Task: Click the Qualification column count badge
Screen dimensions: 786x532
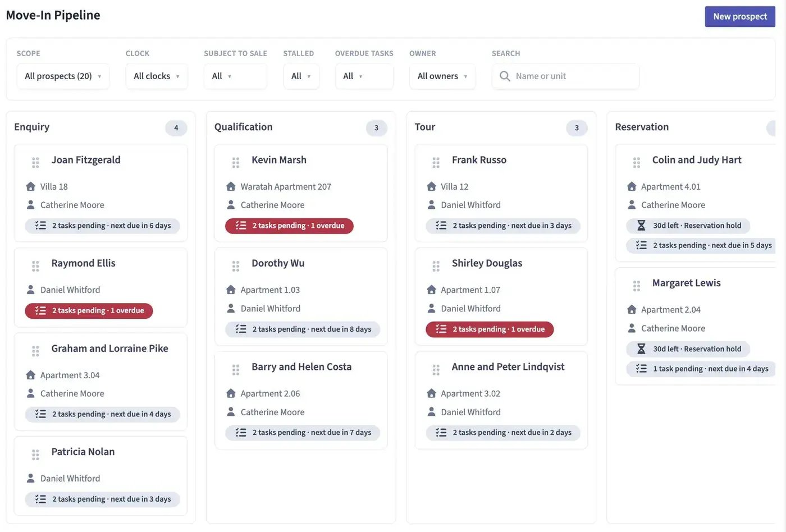Action: tap(376, 128)
